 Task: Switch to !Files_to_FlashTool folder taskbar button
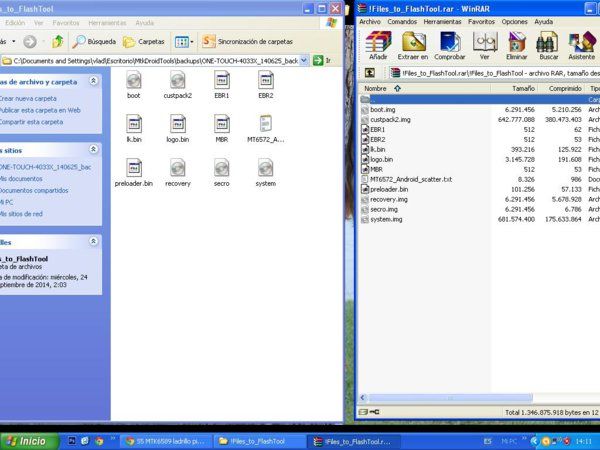(260, 441)
